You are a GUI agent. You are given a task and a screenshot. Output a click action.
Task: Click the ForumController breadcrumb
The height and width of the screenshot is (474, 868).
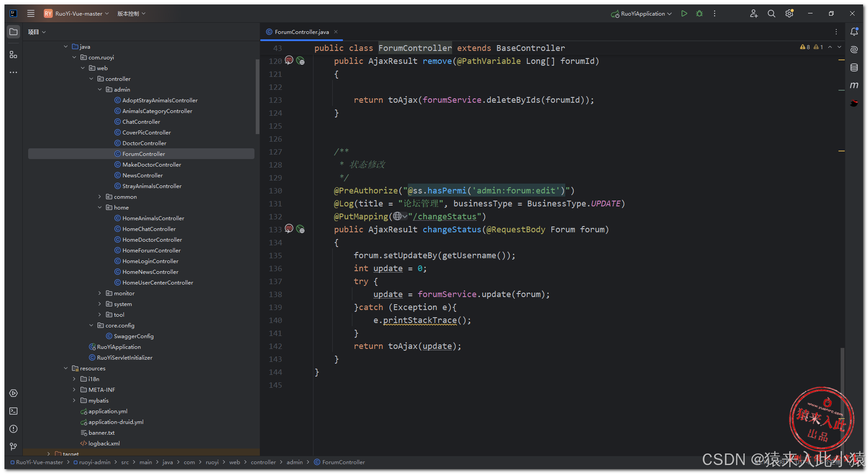339,462
